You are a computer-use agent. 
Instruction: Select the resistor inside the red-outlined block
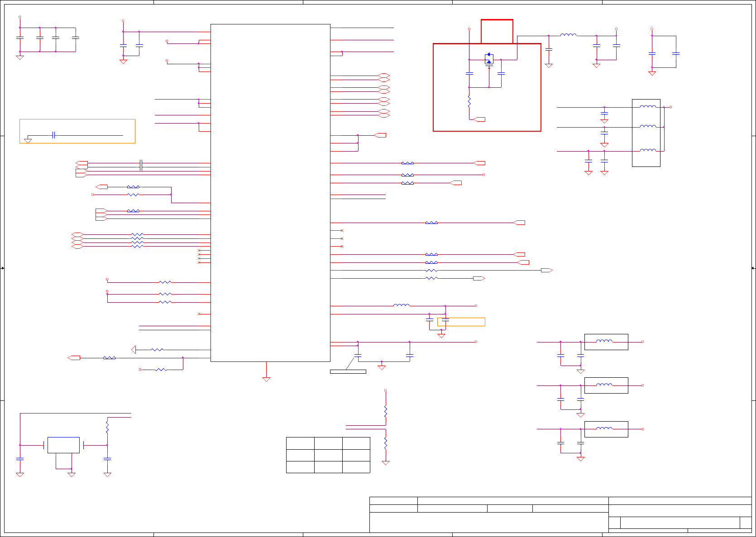tap(469, 101)
